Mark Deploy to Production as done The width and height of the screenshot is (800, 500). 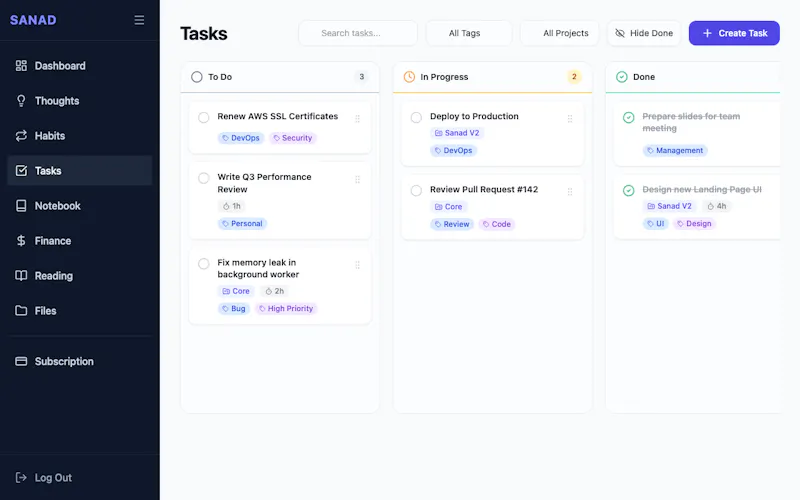pos(416,117)
